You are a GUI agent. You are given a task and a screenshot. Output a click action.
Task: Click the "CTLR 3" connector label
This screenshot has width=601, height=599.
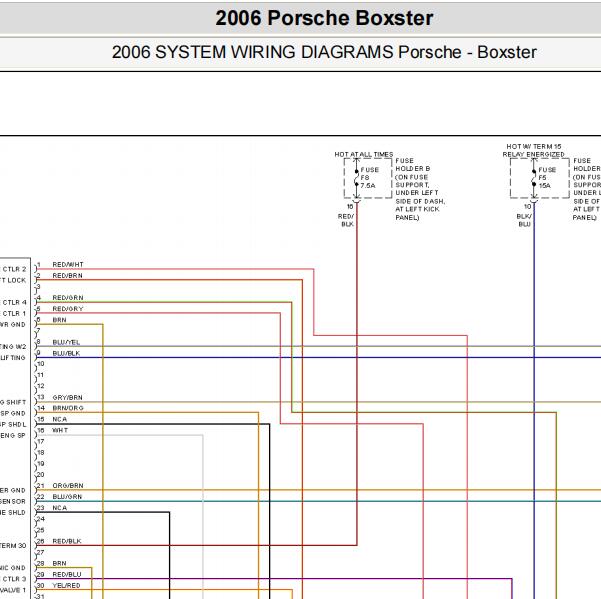[x=14, y=579]
